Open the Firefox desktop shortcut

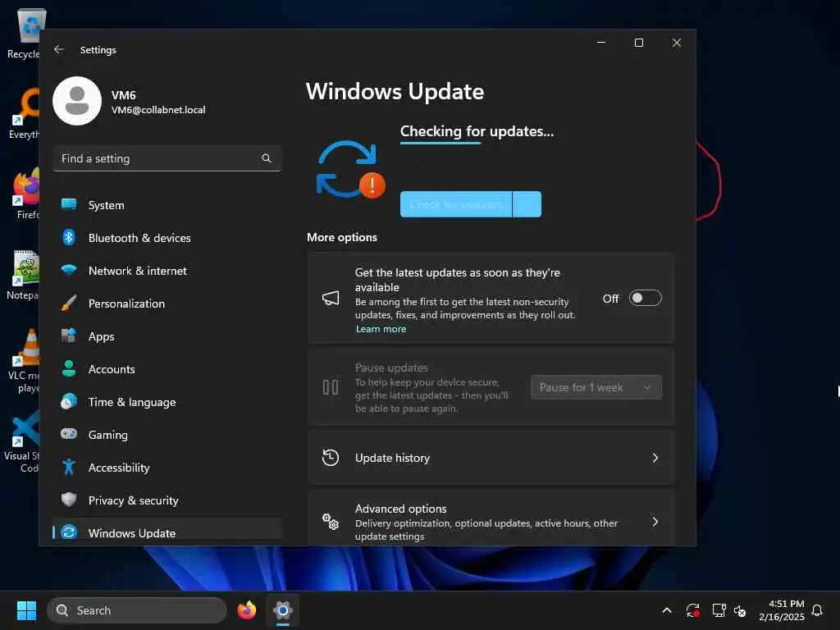(25, 194)
